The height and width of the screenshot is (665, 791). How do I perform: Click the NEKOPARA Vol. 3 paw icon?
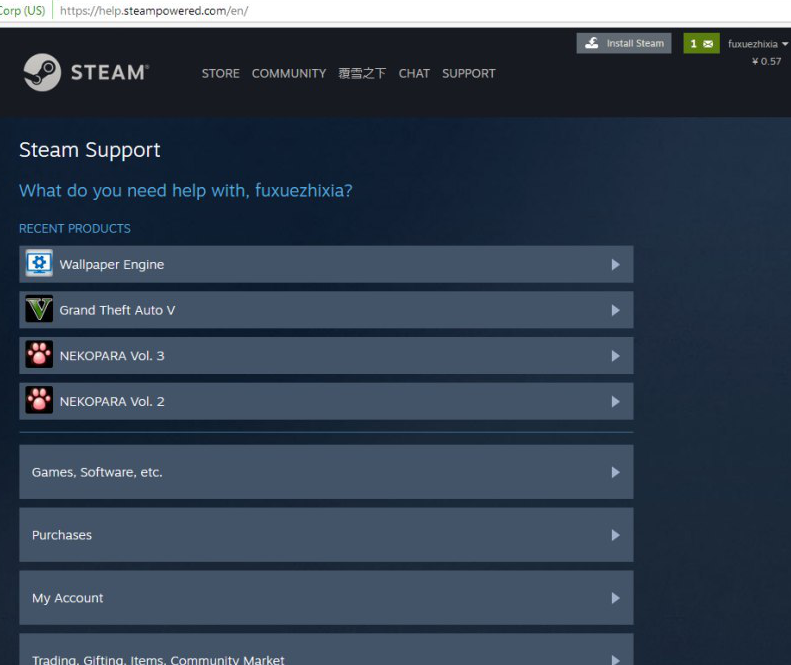point(39,356)
